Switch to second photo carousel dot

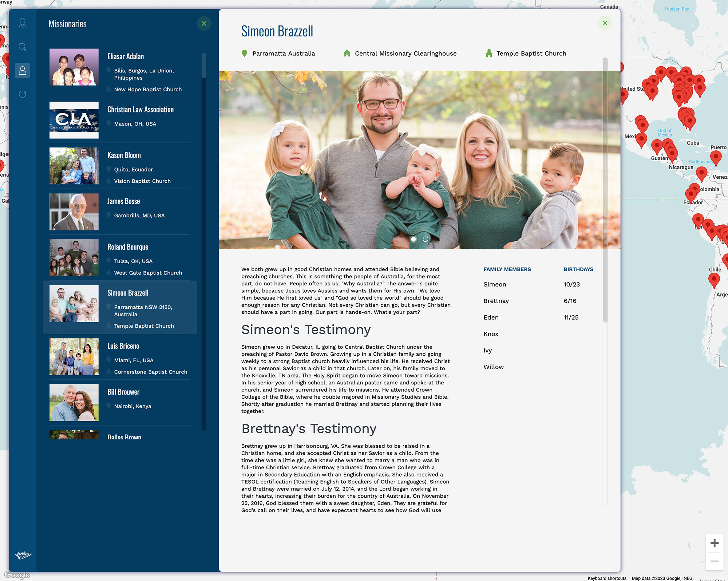(x=425, y=239)
